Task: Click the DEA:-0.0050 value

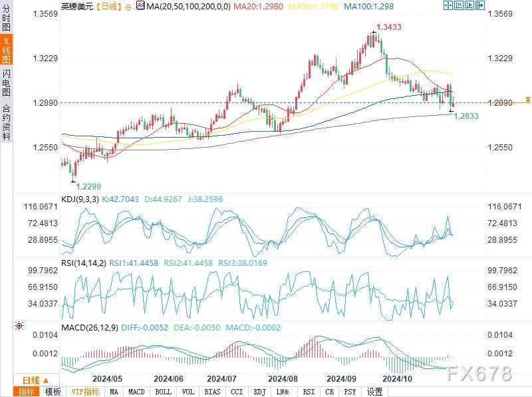Action: [197, 328]
